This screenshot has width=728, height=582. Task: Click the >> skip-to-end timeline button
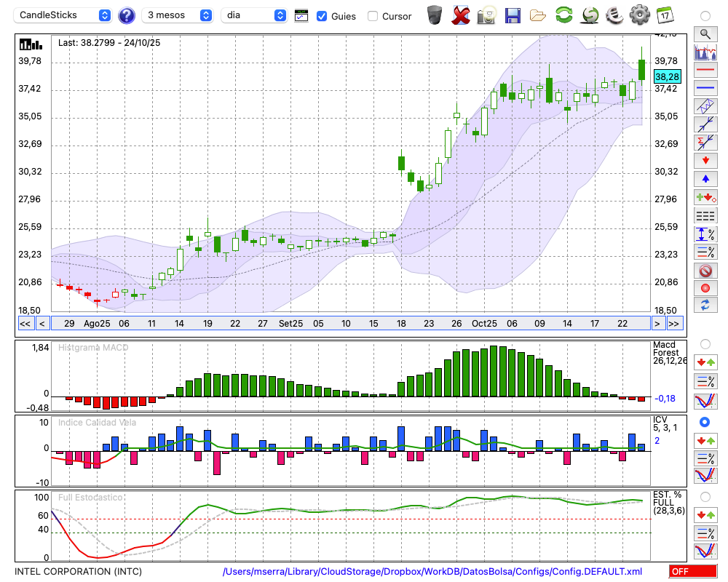tap(674, 324)
